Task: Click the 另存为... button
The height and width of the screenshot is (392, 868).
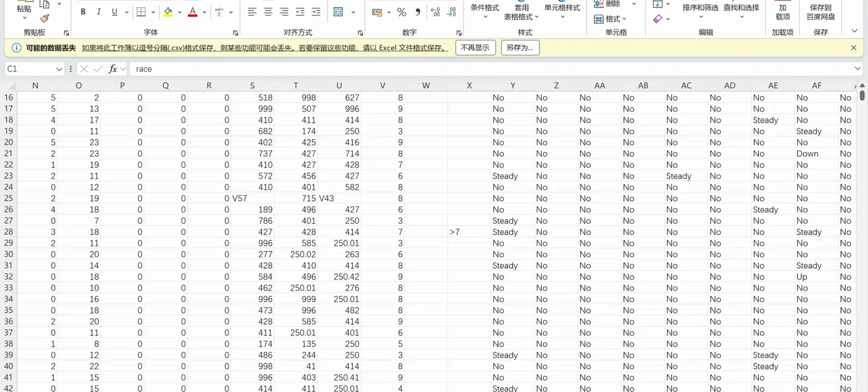Action: 520,48
